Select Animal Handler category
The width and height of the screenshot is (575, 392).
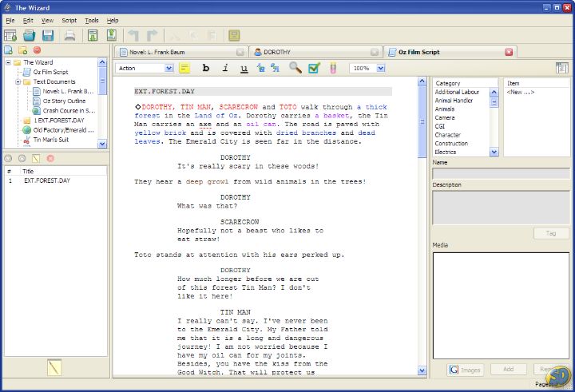[x=454, y=101]
